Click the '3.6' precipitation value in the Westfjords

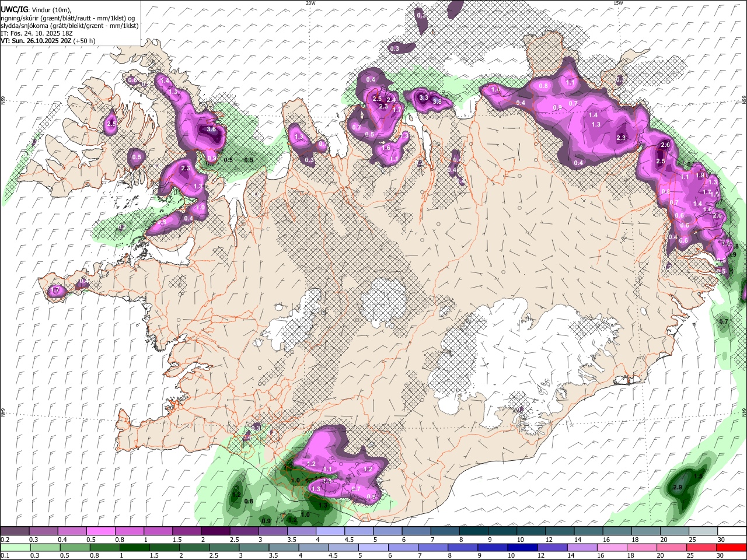coord(211,129)
